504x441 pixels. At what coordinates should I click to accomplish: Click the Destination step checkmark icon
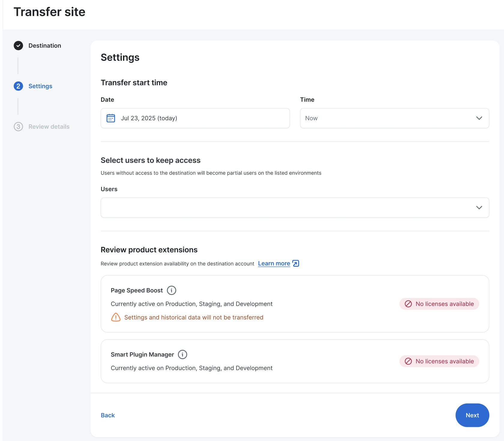coord(18,46)
